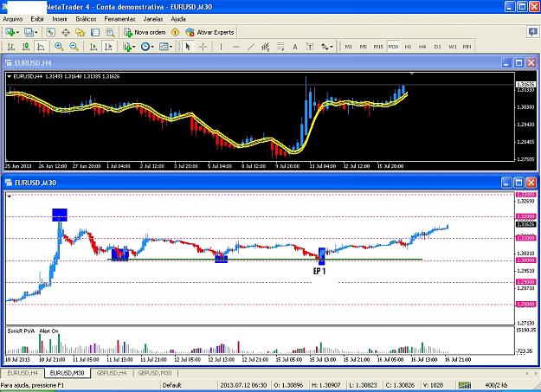
Task: Toggle chart auto scroll
Action: [x=93, y=47]
